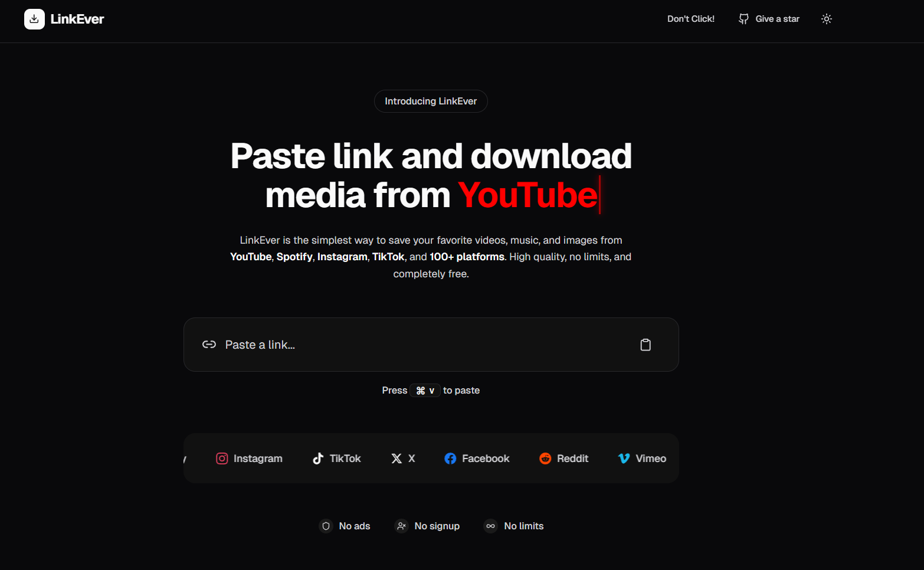Click the "No ads" feature text
Image resolution: width=924 pixels, height=570 pixels.
pyautogui.click(x=355, y=526)
